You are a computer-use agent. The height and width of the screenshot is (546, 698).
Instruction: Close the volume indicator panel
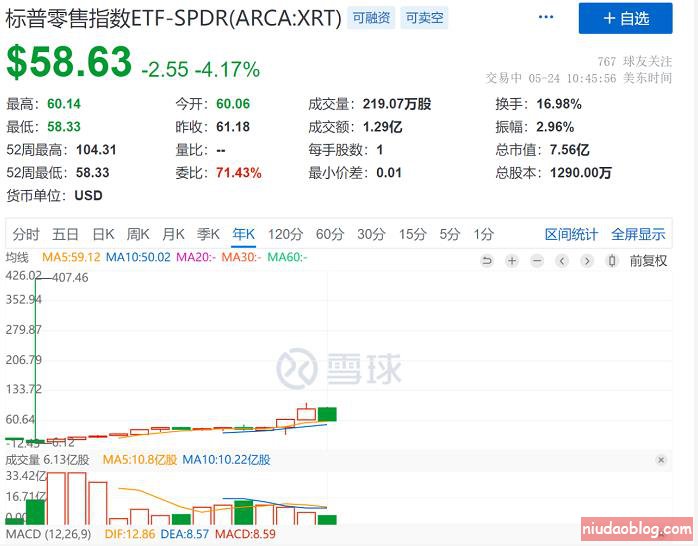(661, 460)
